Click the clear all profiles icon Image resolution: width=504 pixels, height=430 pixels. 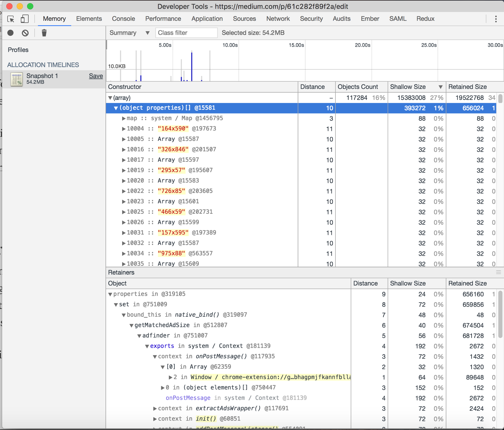[x=25, y=33]
